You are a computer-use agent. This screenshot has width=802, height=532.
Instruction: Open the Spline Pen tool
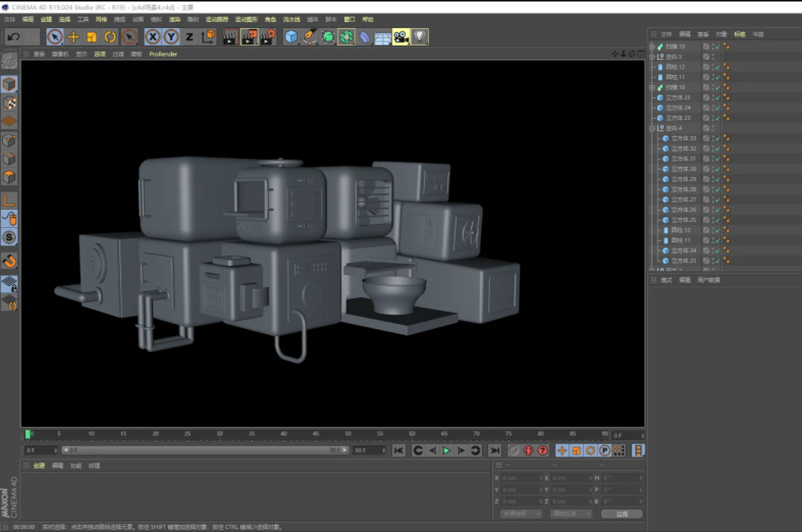click(309, 36)
